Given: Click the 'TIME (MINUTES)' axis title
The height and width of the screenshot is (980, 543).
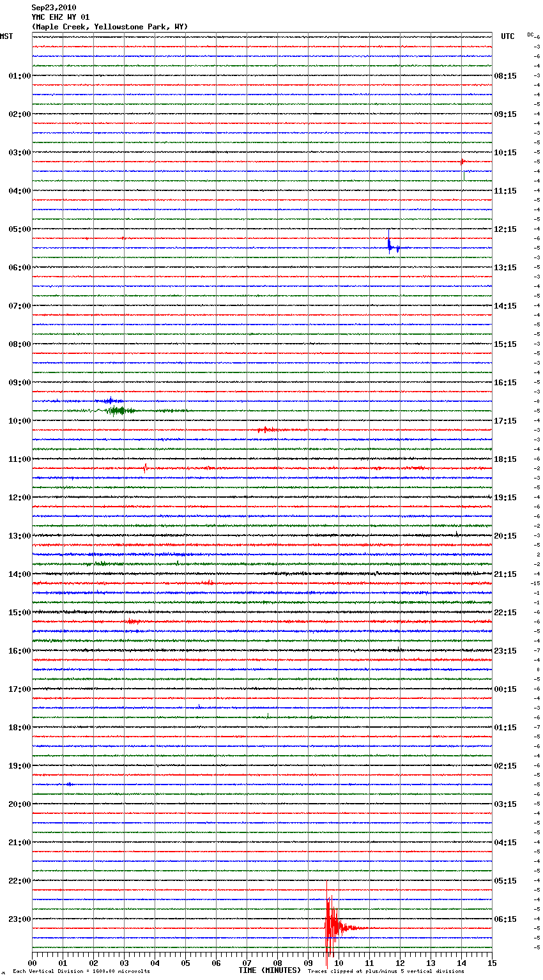Looking at the screenshot, I should (x=270, y=970).
